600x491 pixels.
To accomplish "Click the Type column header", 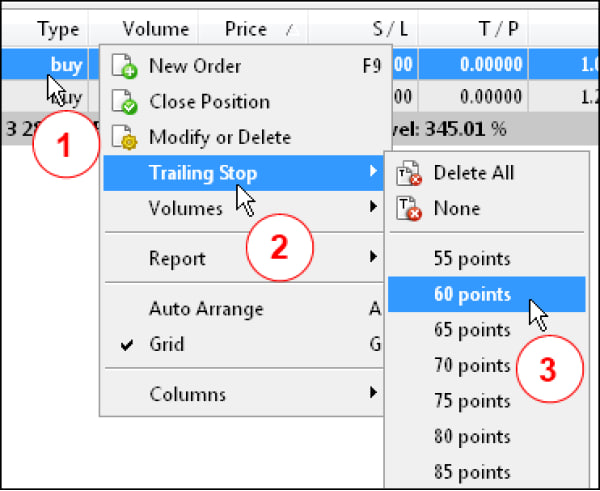I will (58, 30).
